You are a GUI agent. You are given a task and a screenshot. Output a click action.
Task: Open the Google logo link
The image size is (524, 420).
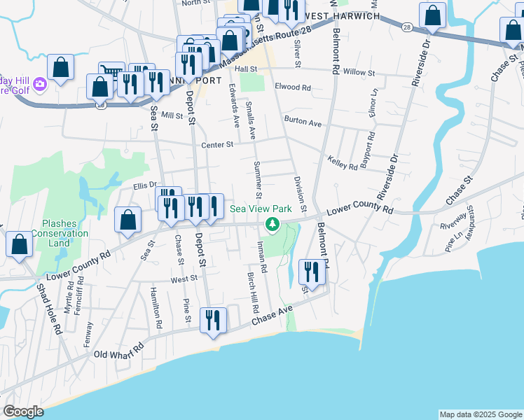23,412
